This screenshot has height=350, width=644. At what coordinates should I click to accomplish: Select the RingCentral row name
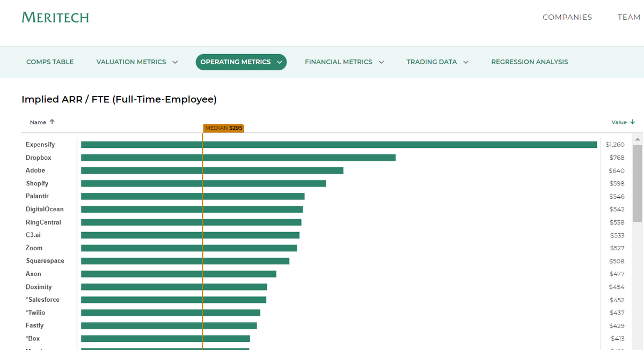[43, 222]
